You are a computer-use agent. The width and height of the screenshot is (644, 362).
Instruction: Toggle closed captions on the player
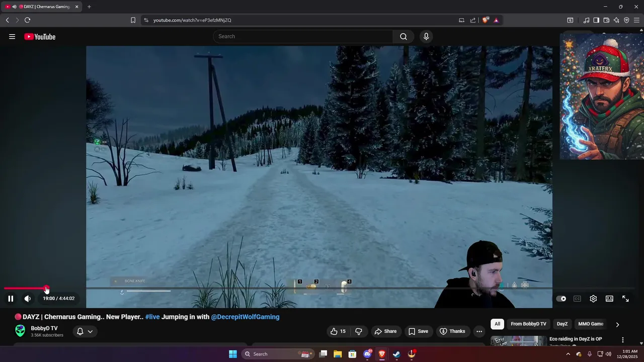pyautogui.click(x=577, y=299)
